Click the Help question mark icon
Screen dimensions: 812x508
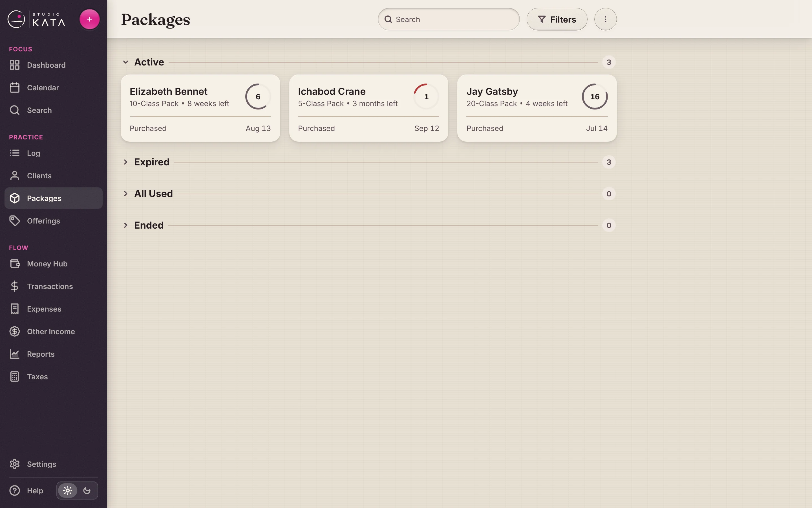(14, 490)
